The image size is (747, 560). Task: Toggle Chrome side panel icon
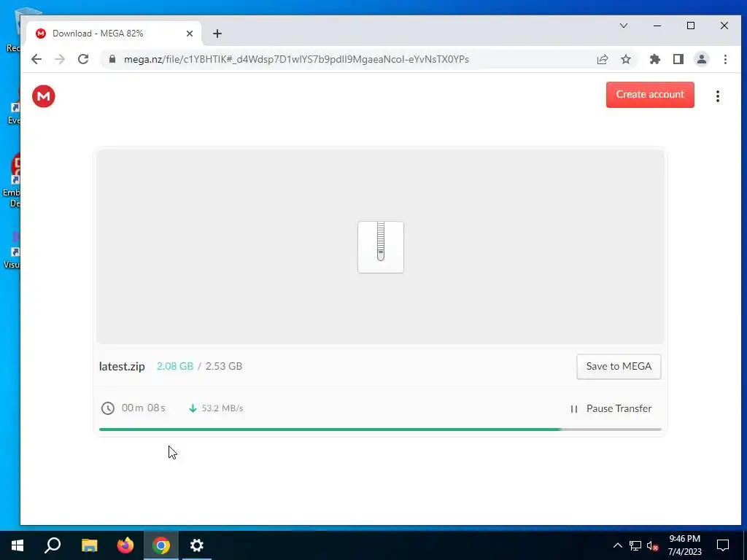678,59
